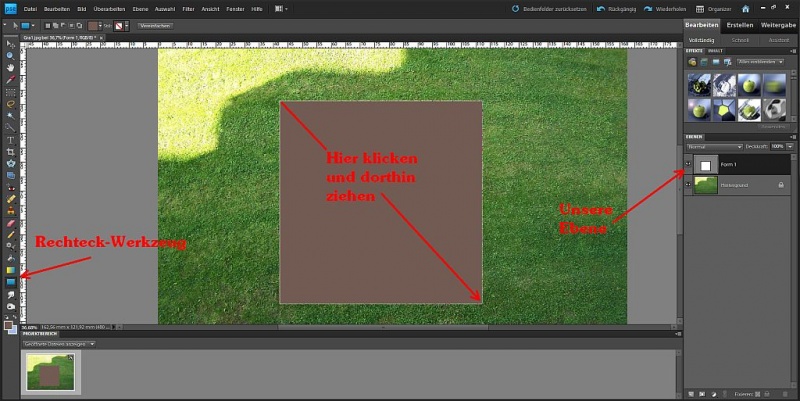Select the Move tool in toolbox
Viewport: 800px width, 401px height.
pyautogui.click(x=10, y=45)
